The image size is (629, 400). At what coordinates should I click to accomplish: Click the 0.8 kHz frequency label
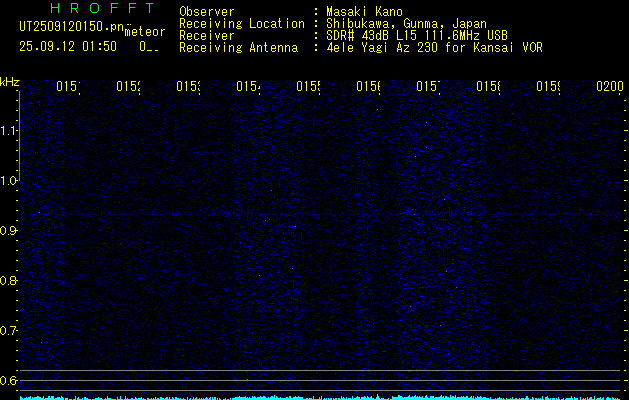[8, 280]
